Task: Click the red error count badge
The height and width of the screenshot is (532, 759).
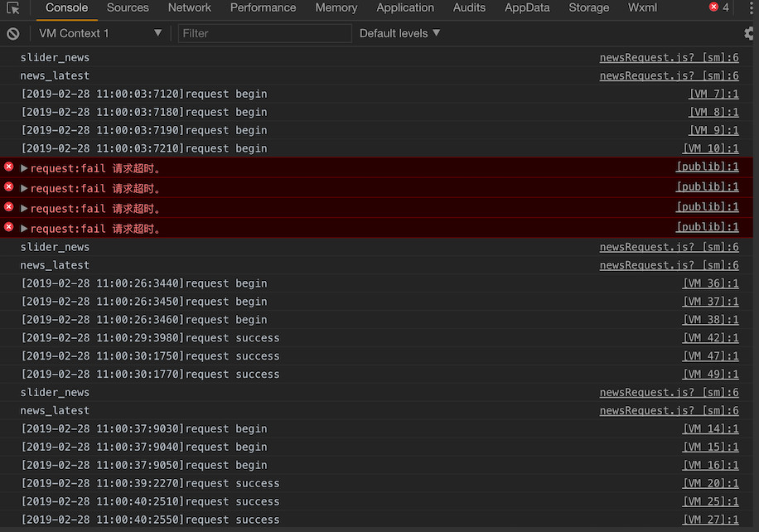Action: [718, 7]
